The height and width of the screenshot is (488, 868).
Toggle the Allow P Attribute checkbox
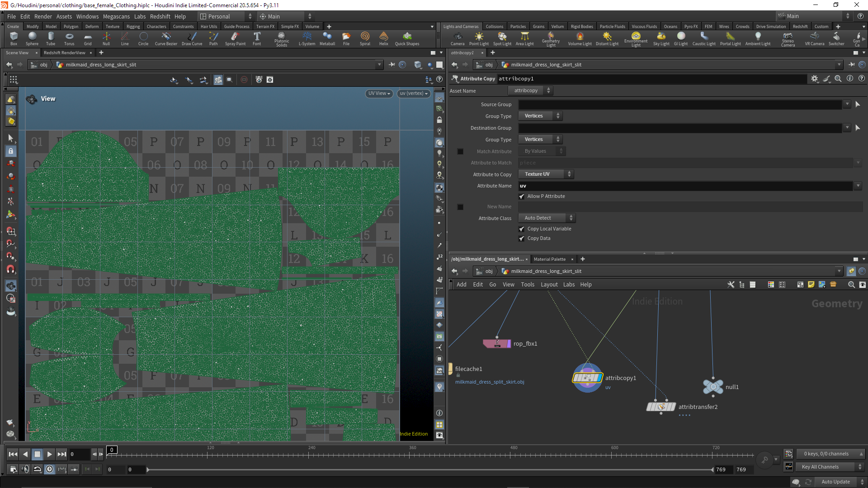pos(522,196)
